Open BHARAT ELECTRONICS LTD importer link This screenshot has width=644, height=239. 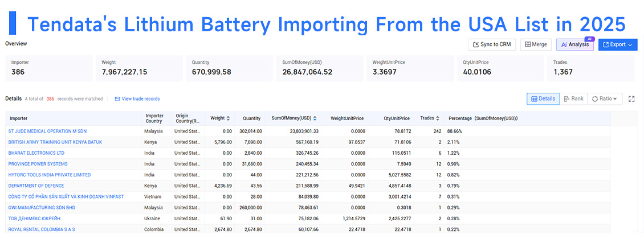[x=36, y=153]
